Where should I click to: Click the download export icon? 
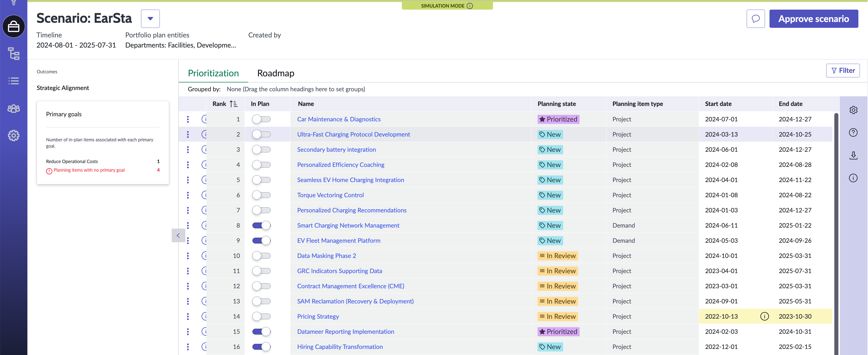(853, 155)
